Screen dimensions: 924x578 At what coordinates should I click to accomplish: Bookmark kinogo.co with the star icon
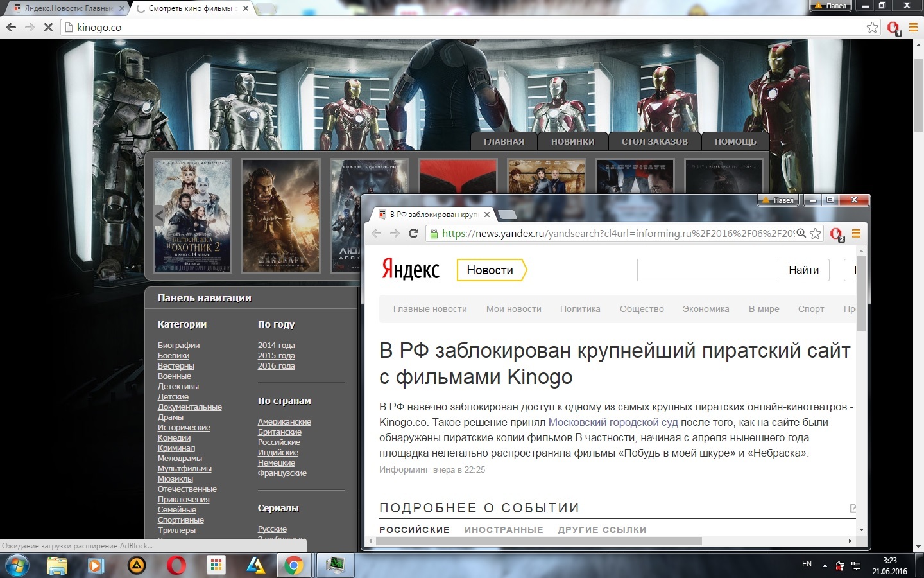(872, 28)
